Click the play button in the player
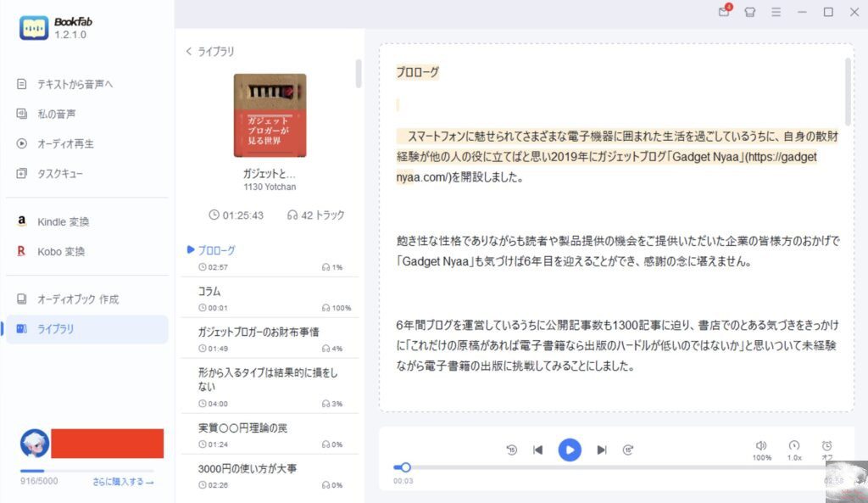 click(x=570, y=450)
